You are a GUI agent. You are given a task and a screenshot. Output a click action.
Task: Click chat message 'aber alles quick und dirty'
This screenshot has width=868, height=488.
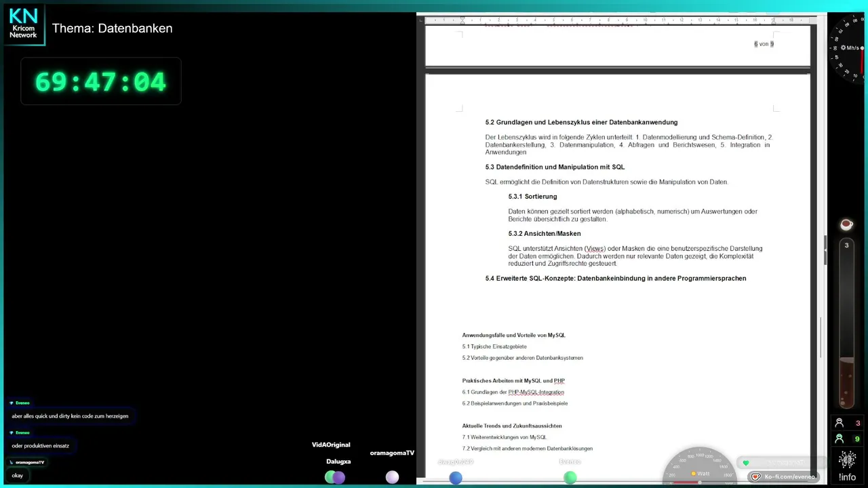70,416
